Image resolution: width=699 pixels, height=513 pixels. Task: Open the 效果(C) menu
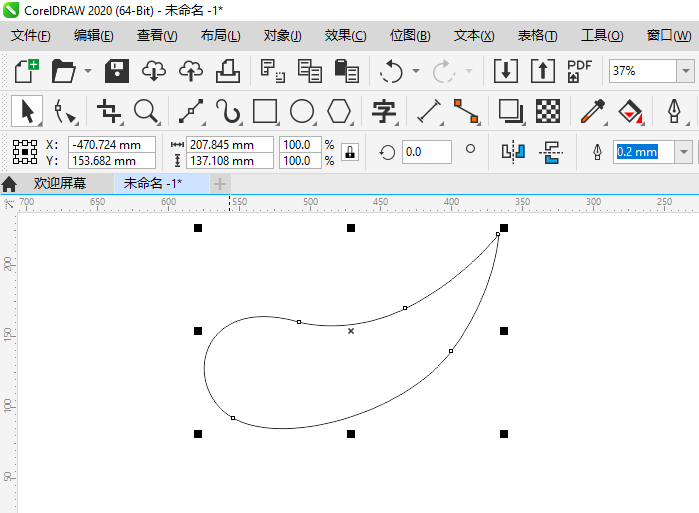(345, 35)
